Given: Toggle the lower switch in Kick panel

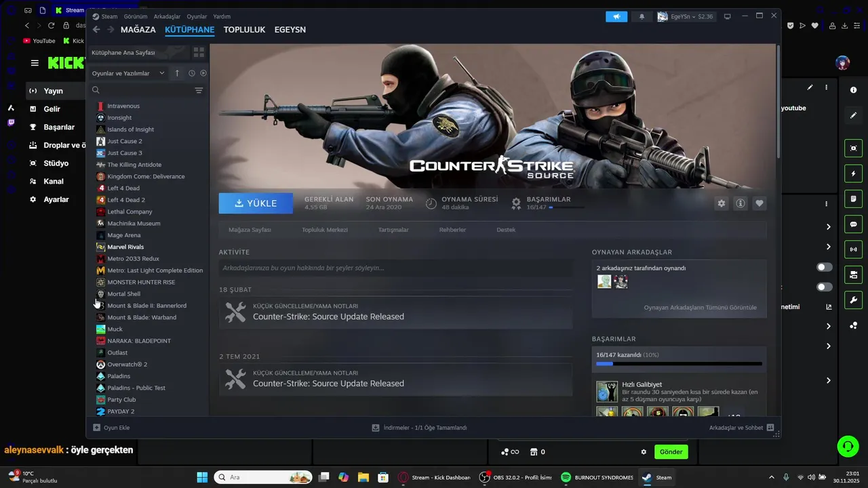Looking at the screenshot, I should [x=825, y=287].
